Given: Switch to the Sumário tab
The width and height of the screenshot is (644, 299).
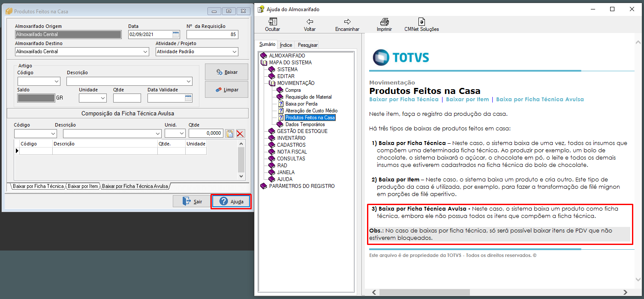Looking at the screenshot, I should [267, 44].
